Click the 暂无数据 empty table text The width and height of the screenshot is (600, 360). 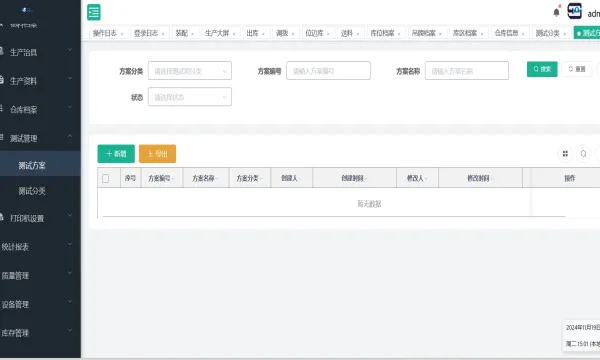369,204
